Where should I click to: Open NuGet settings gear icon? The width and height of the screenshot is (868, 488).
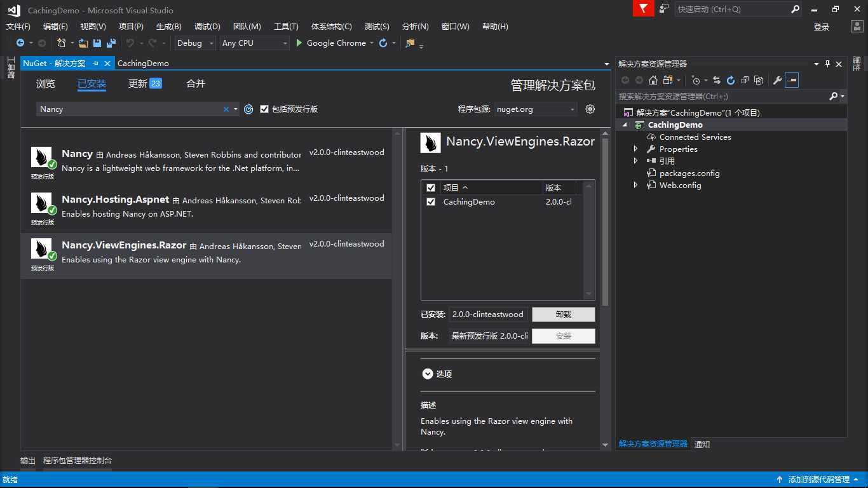pyautogui.click(x=590, y=109)
